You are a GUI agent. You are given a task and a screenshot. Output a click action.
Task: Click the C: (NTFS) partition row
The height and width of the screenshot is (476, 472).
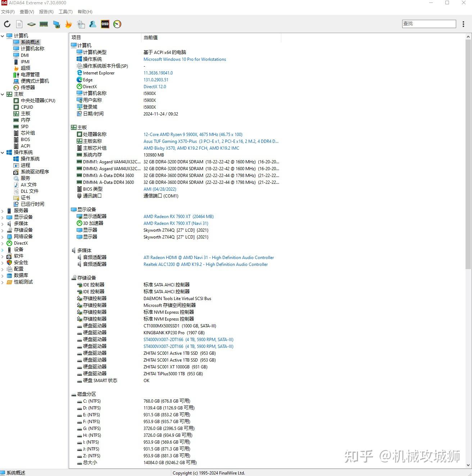[x=175, y=401]
